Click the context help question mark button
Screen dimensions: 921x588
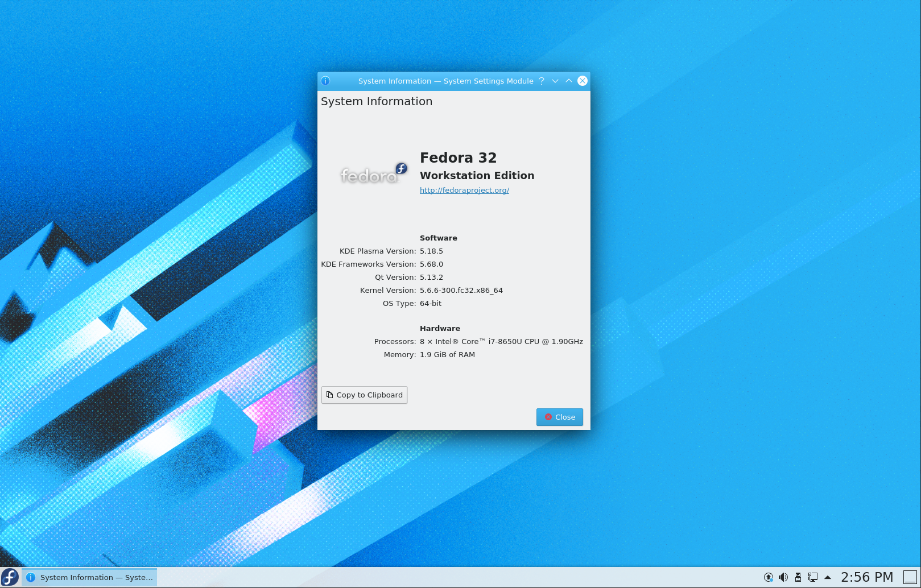pos(542,81)
